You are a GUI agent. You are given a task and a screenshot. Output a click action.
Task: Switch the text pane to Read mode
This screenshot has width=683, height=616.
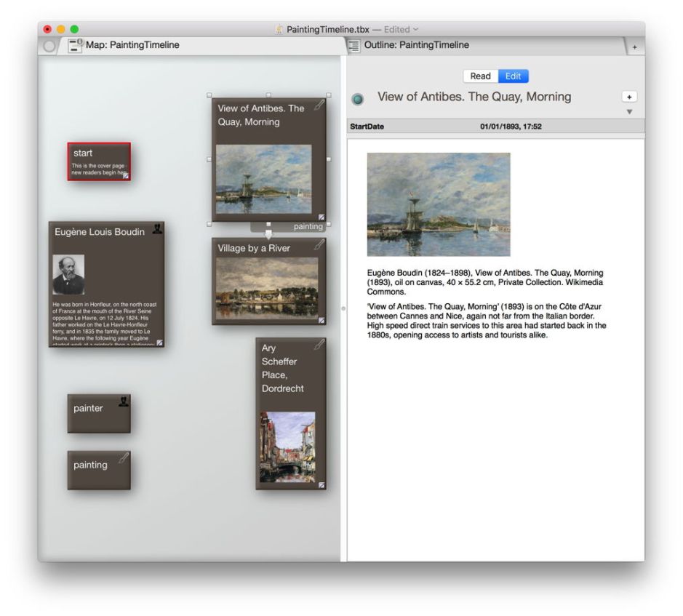tap(480, 76)
